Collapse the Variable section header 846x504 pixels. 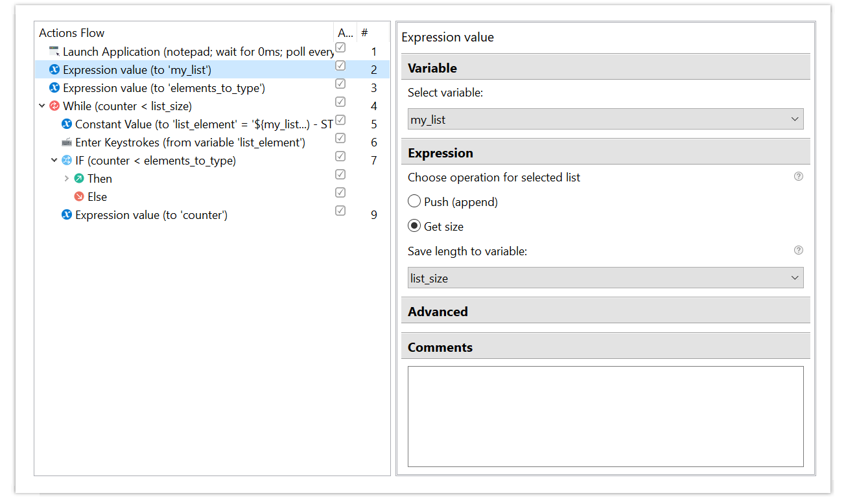tap(605, 68)
